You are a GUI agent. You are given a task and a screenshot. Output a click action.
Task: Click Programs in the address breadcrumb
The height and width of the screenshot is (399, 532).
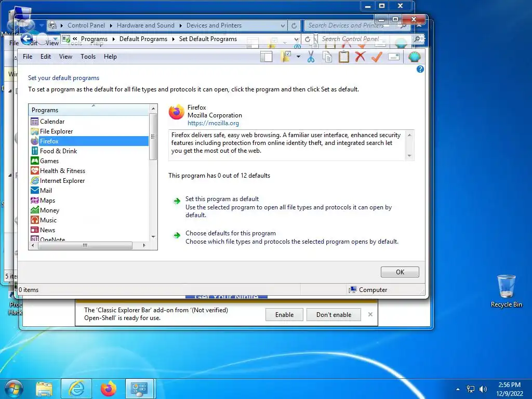[x=94, y=39]
